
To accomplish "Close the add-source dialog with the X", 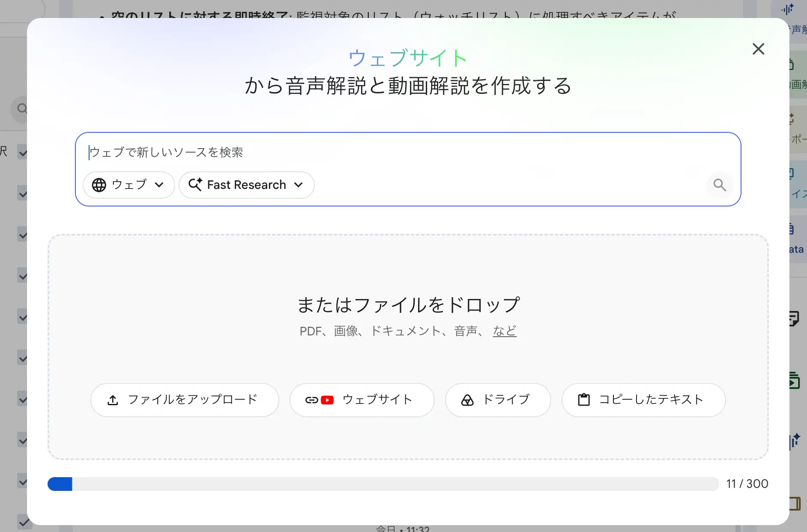I will pos(758,49).
